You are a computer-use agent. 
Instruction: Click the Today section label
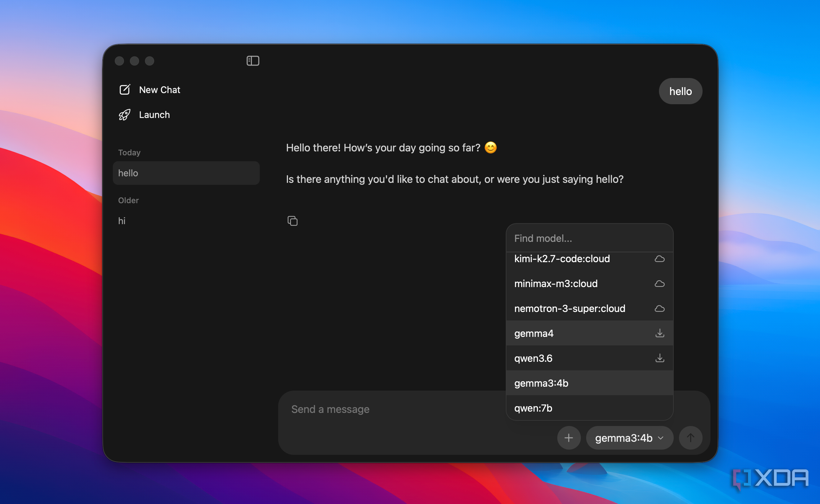coord(130,152)
